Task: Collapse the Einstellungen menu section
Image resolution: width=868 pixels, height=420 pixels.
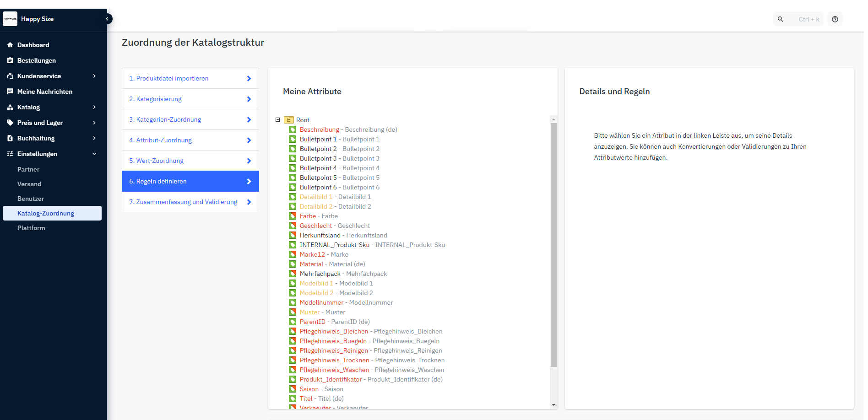Action: pyautogui.click(x=94, y=154)
